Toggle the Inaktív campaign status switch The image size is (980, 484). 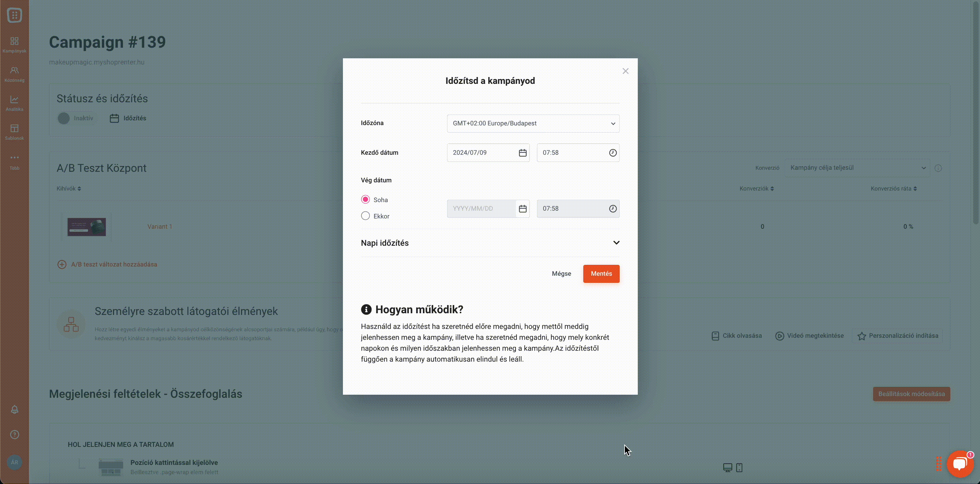pos(76,118)
